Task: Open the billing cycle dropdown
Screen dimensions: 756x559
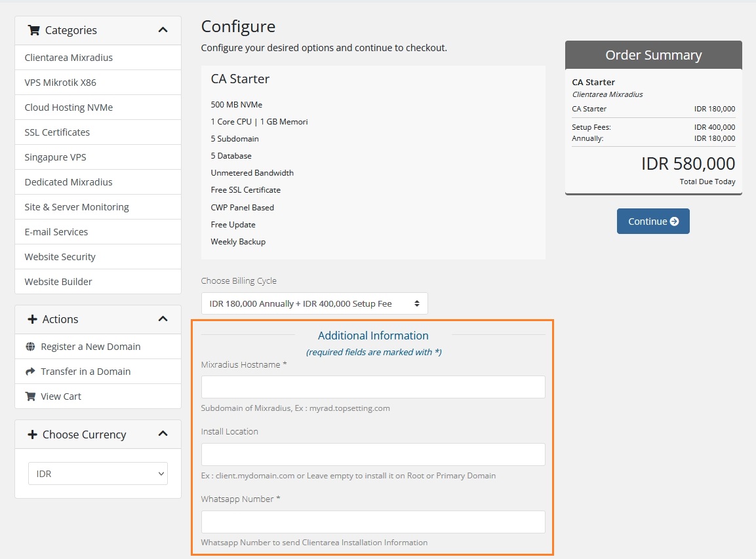Action: tap(314, 303)
